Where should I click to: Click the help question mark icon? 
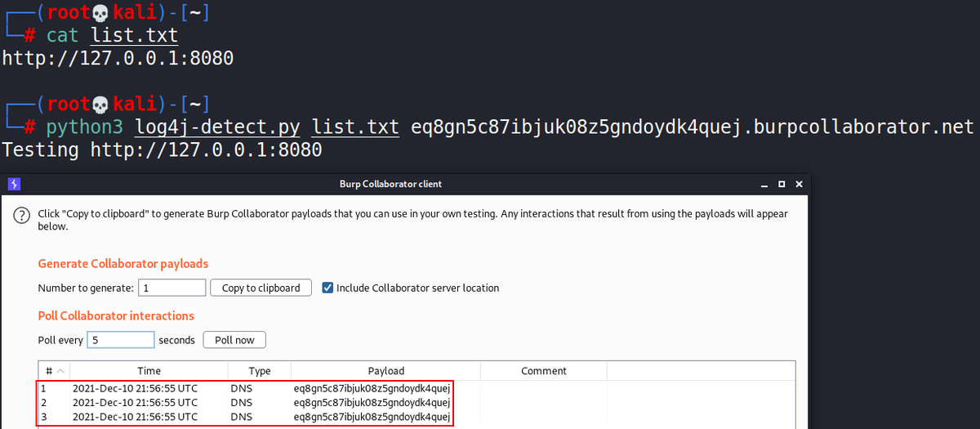pyautogui.click(x=20, y=217)
